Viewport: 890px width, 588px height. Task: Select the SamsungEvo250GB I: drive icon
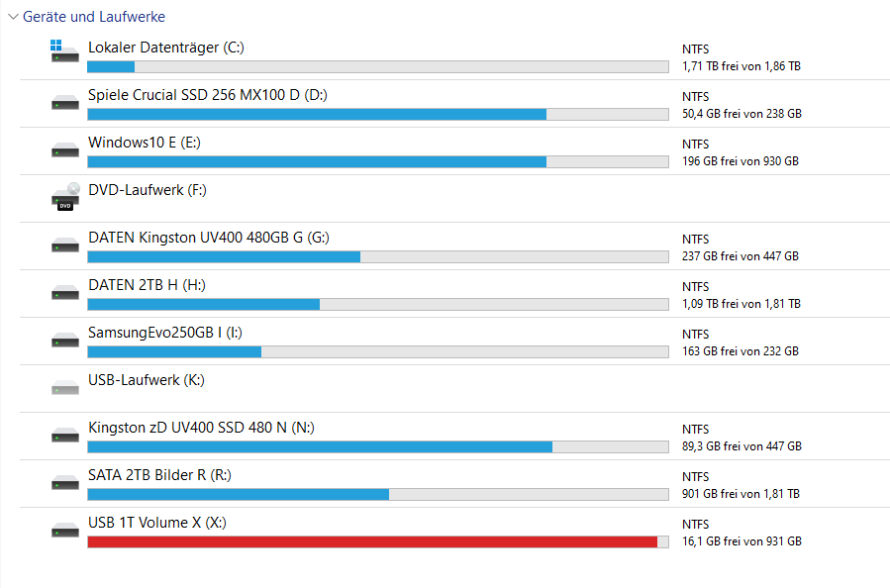pyautogui.click(x=64, y=341)
